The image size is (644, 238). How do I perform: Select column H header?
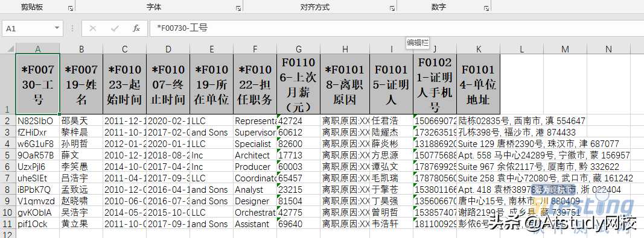coord(345,49)
